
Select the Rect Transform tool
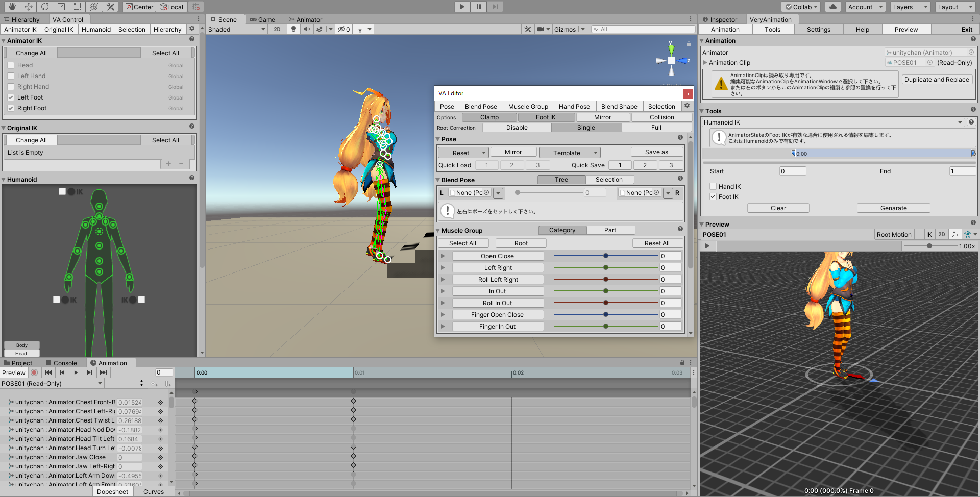pos(78,7)
